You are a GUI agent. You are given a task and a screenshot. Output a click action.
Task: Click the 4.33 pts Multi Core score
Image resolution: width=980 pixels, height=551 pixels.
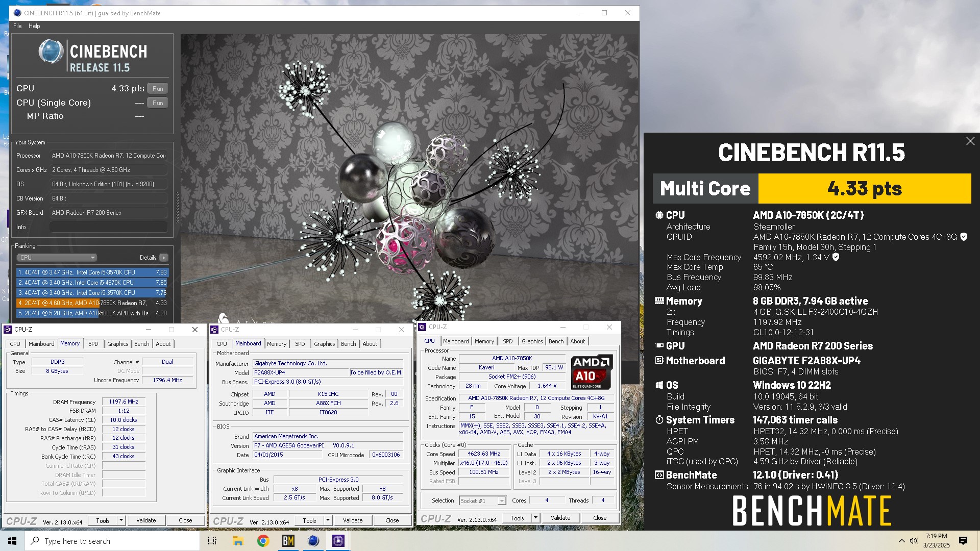[864, 189]
